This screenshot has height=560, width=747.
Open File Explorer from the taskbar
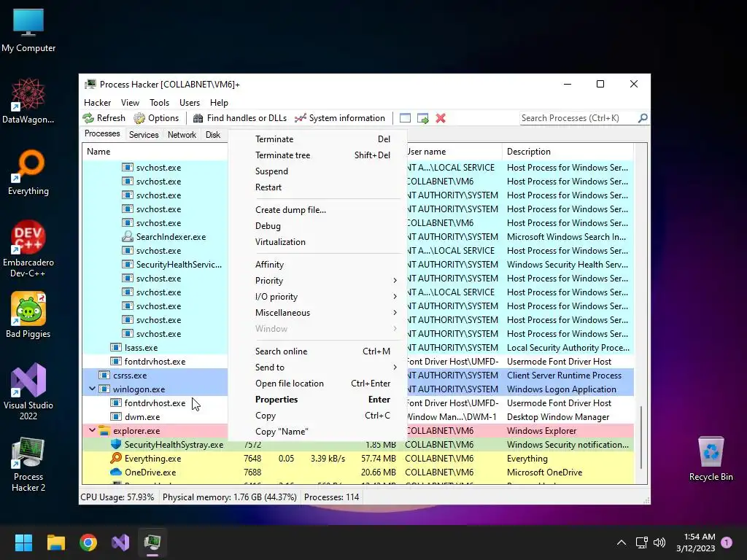(x=55, y=542)
